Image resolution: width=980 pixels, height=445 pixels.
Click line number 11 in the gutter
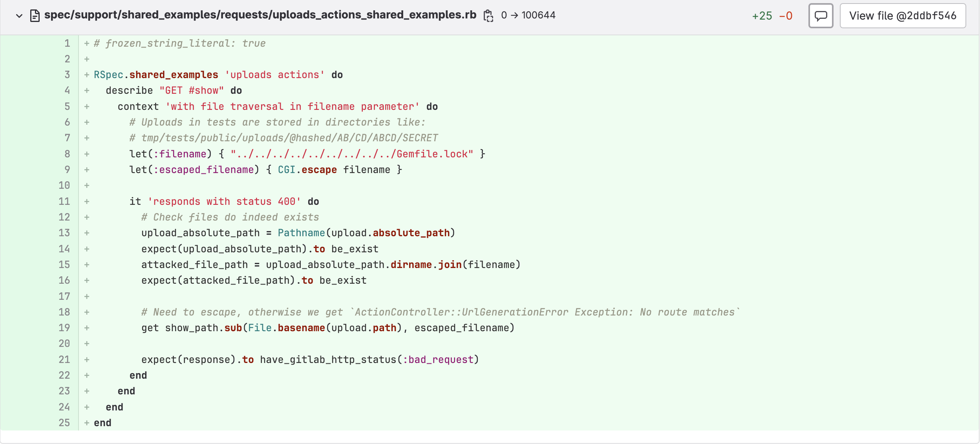coord(64,201)
